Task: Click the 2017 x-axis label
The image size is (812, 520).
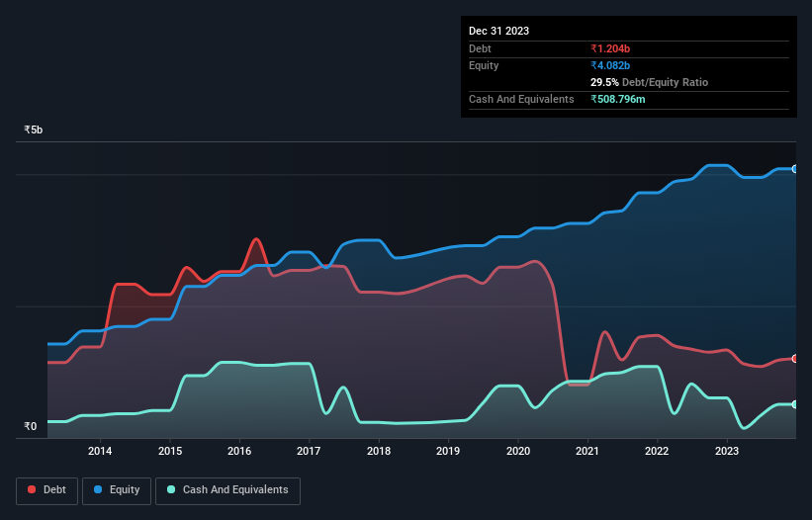Action: tap(309, 451)
